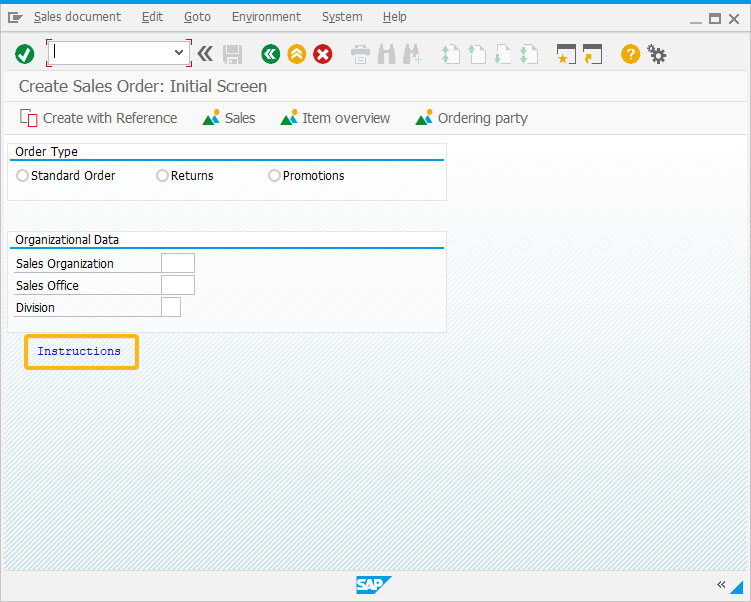
Task: Select the Promotions radio button
Action: [x=274, y=176]
